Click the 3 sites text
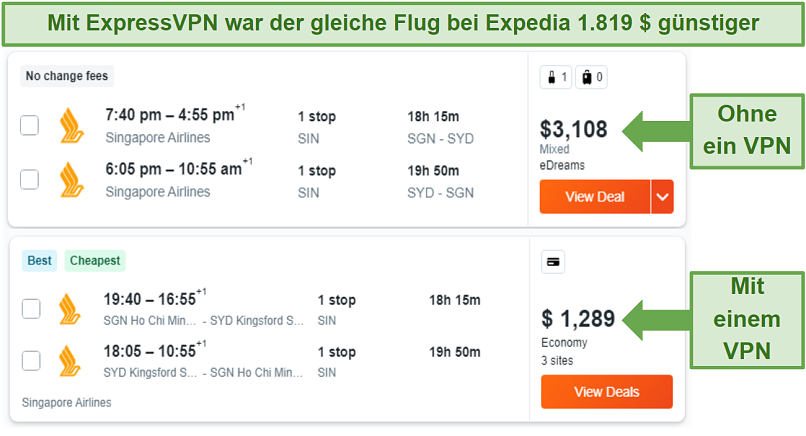This screenshot has width=806, height=436. (x=557, y=360)
